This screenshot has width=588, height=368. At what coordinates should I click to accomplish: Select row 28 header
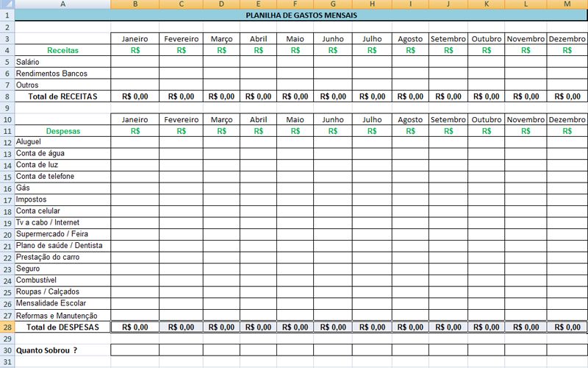(x=7, y=327)
